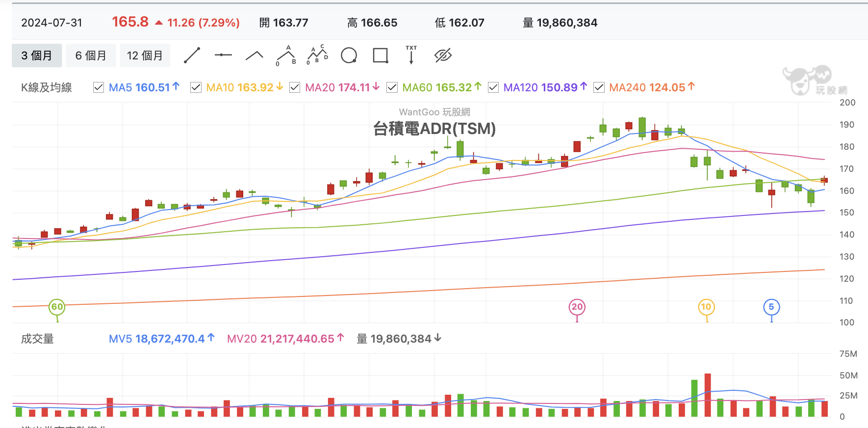Click the circled 60 MA marker

pyautogui.click(x=57, y=307)
